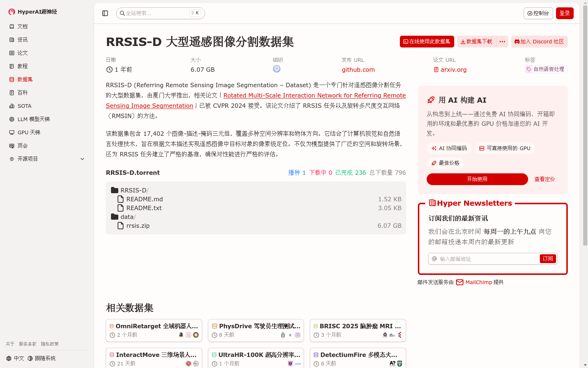Expand the data folder in torrent listing
The width and height of the screenshot is (588, 368).
point(127,217)
